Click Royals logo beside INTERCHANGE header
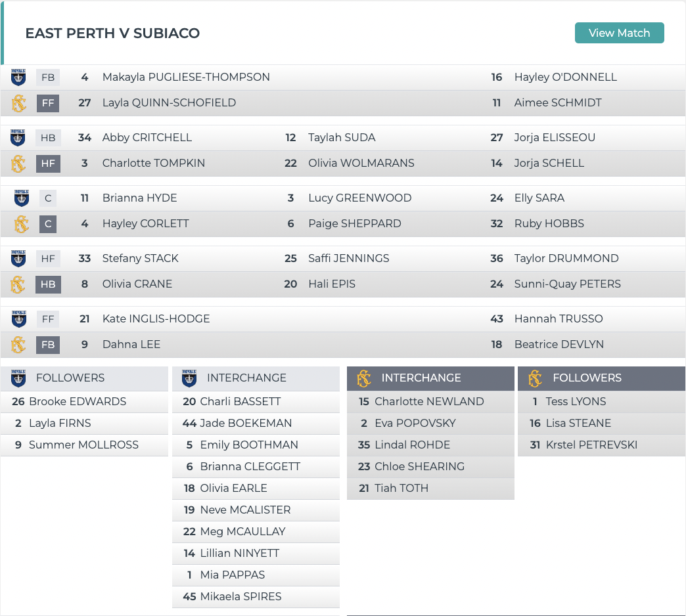The image size is (686, 616). (x=189, y=378)
